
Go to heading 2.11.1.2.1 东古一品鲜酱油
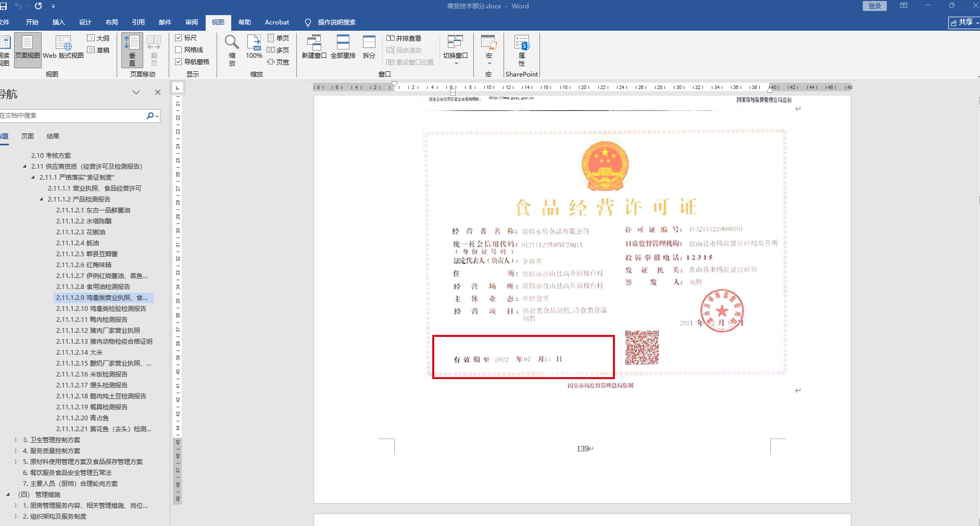point(93,210)
